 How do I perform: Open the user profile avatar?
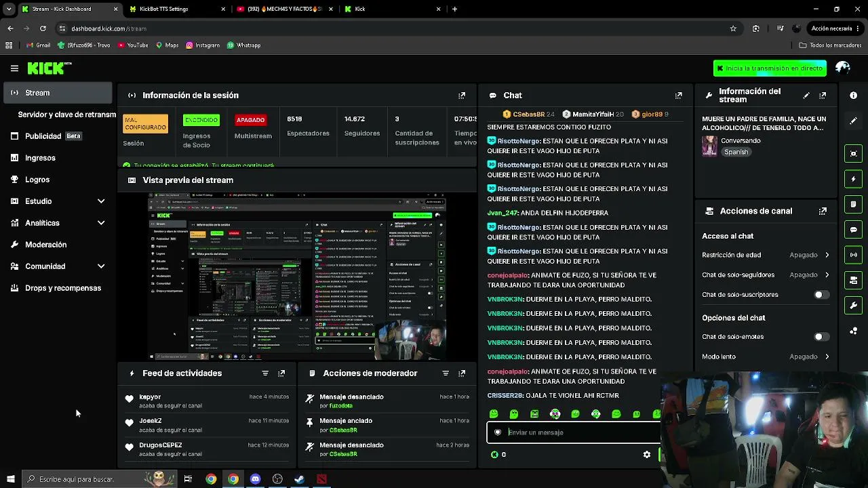click(x=843, y=68)
